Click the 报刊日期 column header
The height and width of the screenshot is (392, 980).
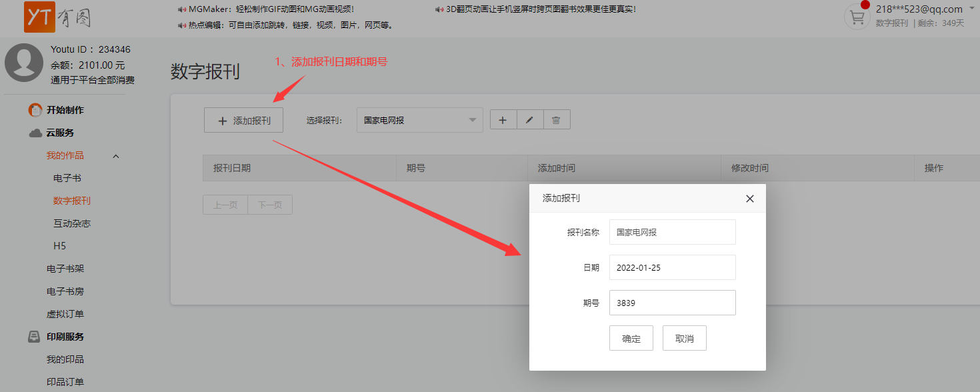pos(299,168)
